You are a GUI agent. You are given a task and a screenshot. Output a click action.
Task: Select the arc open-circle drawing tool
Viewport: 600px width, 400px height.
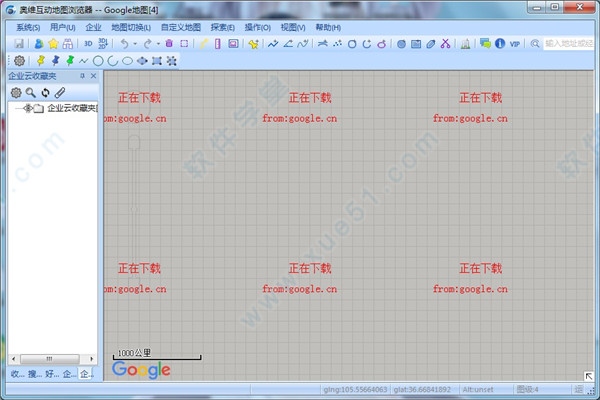pyautogui.click(x=112, y=61)
